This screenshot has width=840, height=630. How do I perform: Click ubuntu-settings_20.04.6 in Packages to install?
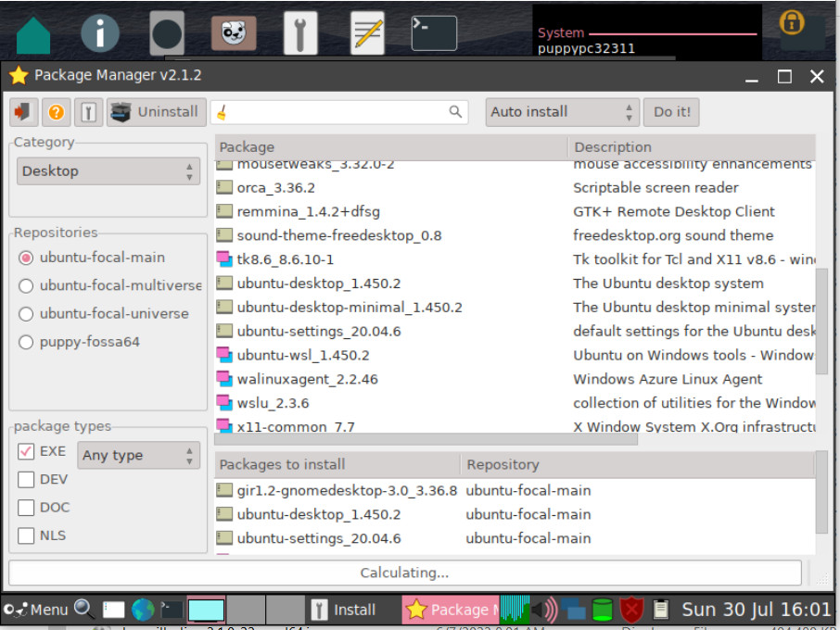515,538
